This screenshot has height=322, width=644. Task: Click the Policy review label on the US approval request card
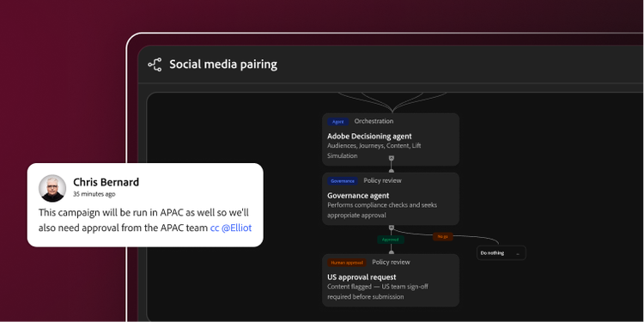(391, 262)
